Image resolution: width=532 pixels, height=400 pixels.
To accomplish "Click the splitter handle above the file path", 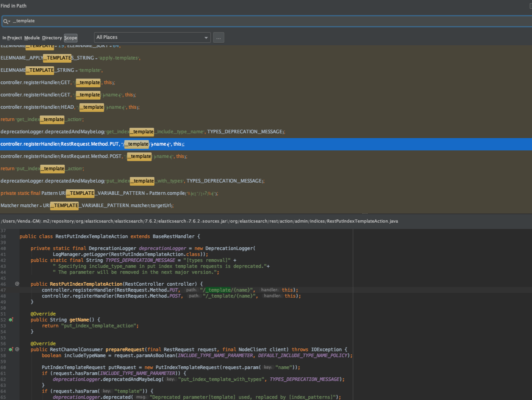I will click(365, 213).
